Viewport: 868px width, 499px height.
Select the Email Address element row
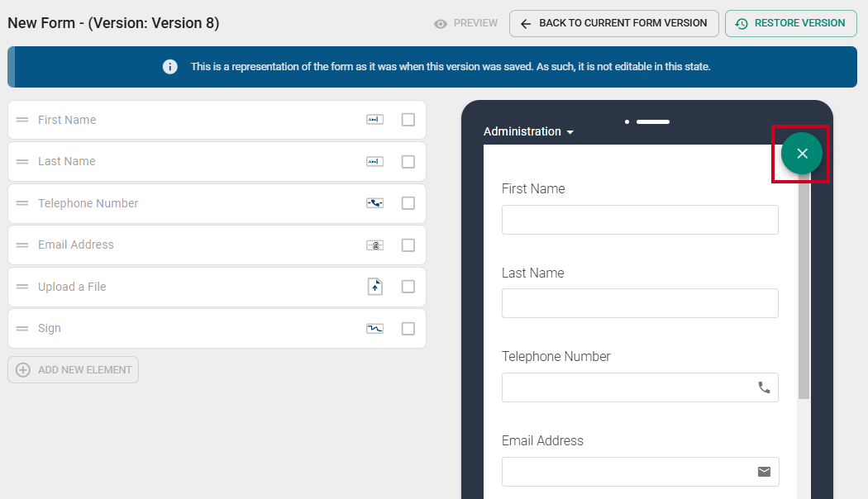(217, 245)
